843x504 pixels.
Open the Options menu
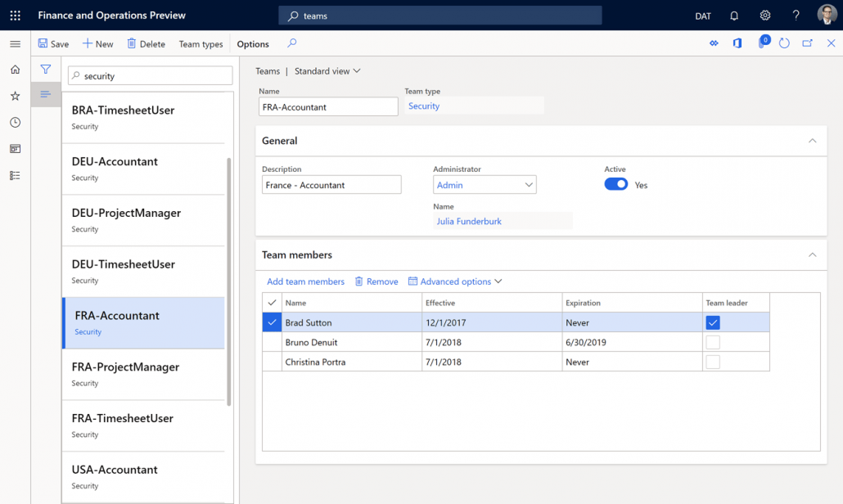pos(252,44)
